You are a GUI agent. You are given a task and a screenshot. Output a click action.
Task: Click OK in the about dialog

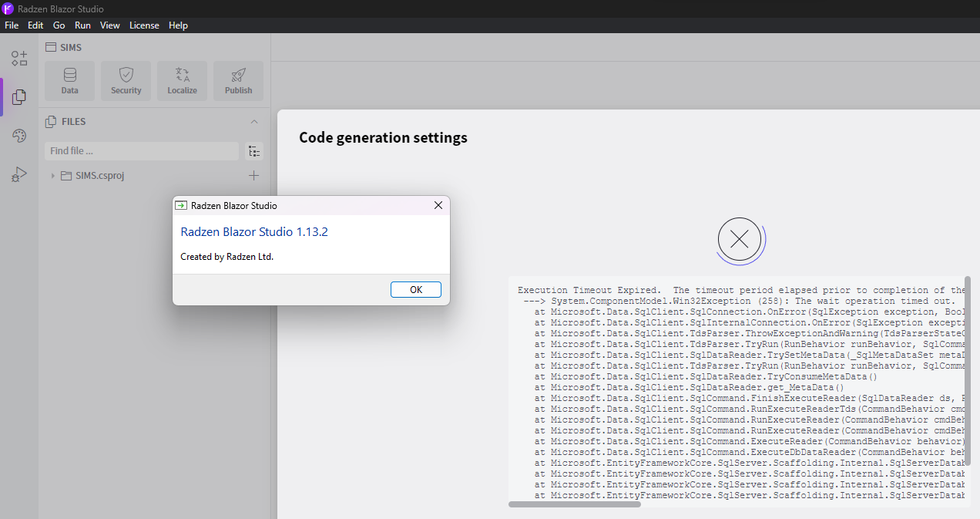point(416,290)
